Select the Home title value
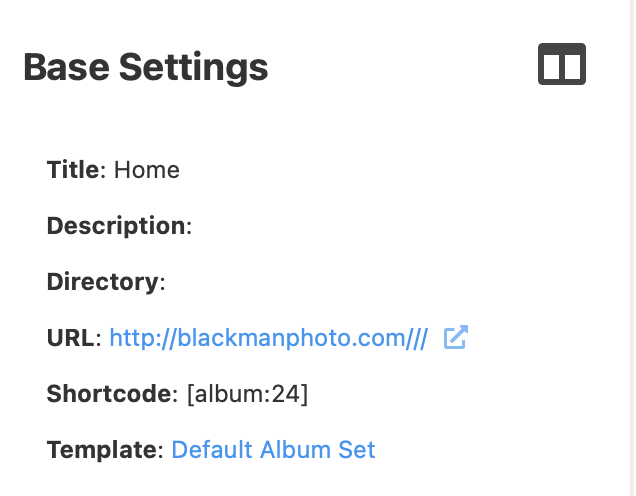This screenshot has height=496, width=636. point(147,170)
